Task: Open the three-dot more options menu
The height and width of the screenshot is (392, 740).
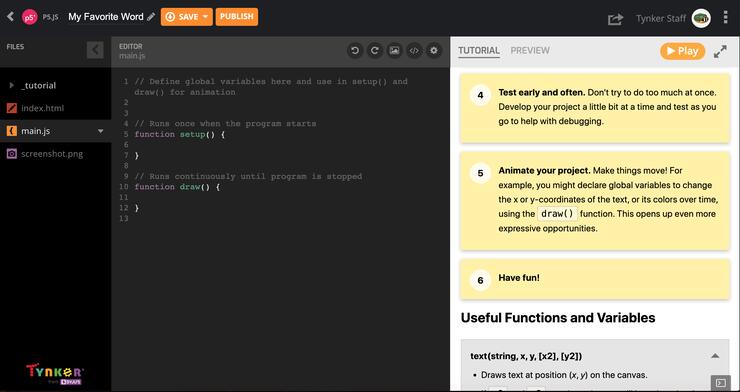Action: click(726, 18)
